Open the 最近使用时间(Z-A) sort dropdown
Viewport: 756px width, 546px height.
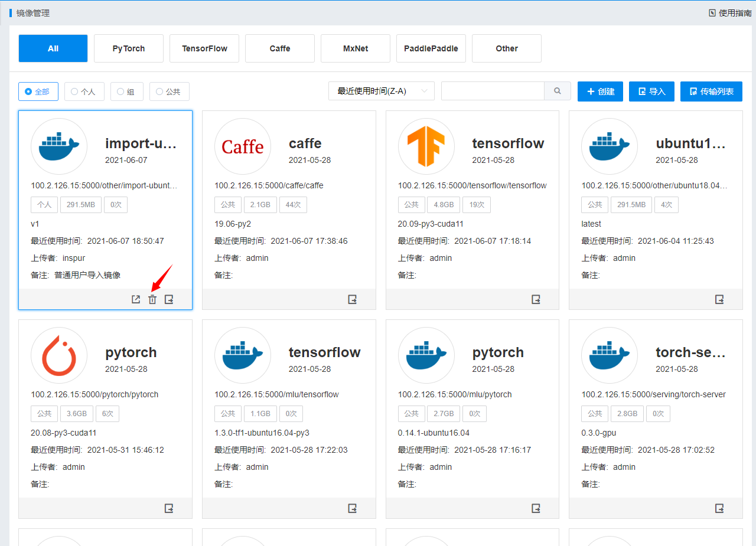tap(381, 91)
